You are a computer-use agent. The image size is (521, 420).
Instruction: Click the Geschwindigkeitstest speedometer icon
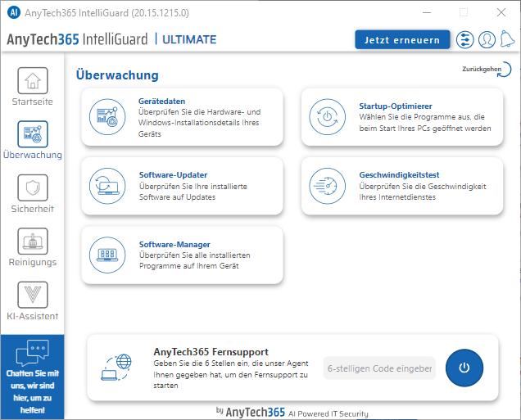coord(326,186)
